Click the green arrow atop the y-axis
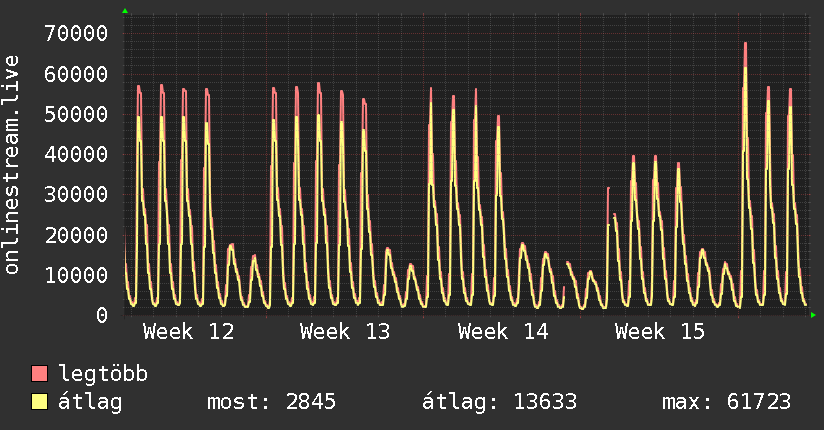The image size is (824, 430). point(125,11)
